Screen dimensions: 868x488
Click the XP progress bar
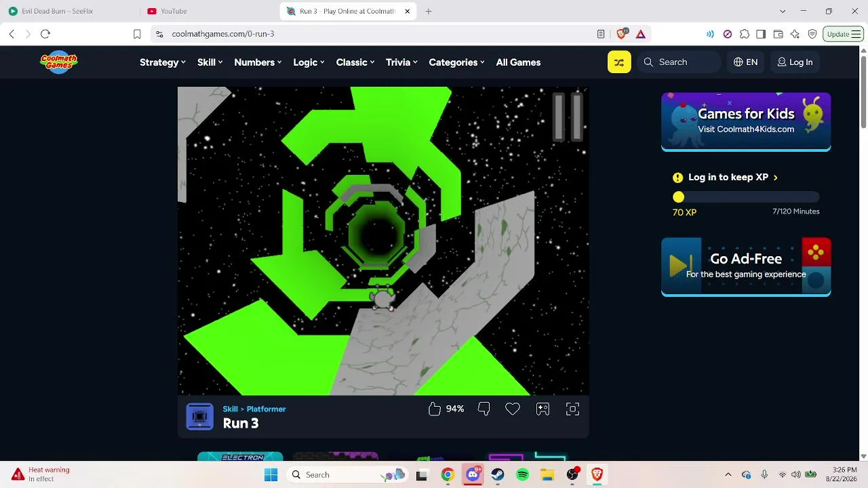click(746, 197)
